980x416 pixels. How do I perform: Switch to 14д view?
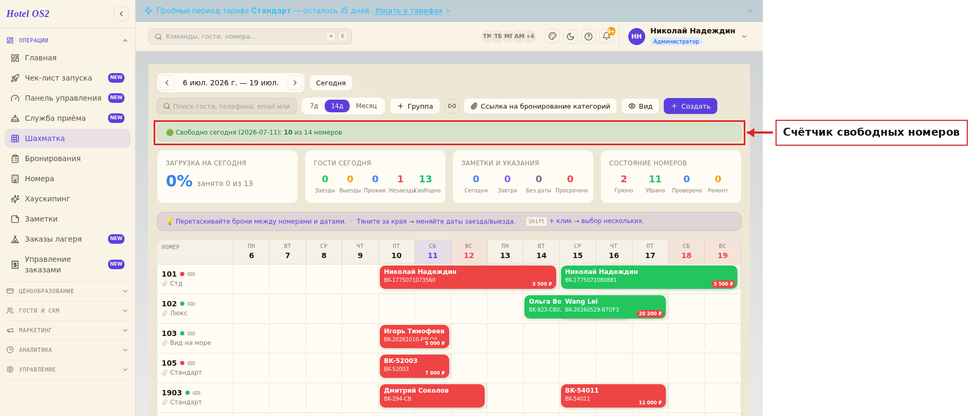coord(337,106)
